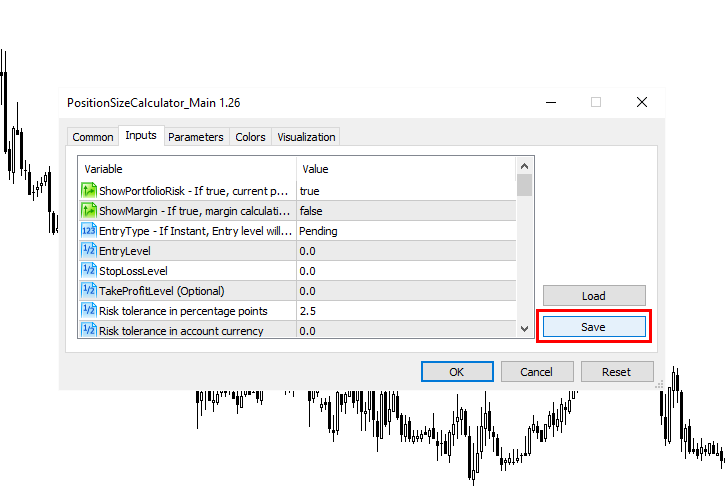Select the risk percentage value 2.5

coord(307,311)
